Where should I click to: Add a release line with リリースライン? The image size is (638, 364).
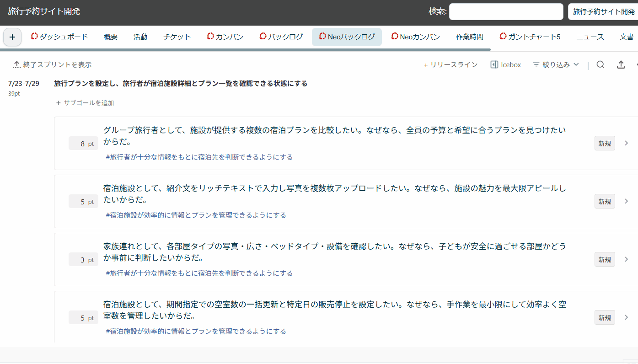coord(450,65)
